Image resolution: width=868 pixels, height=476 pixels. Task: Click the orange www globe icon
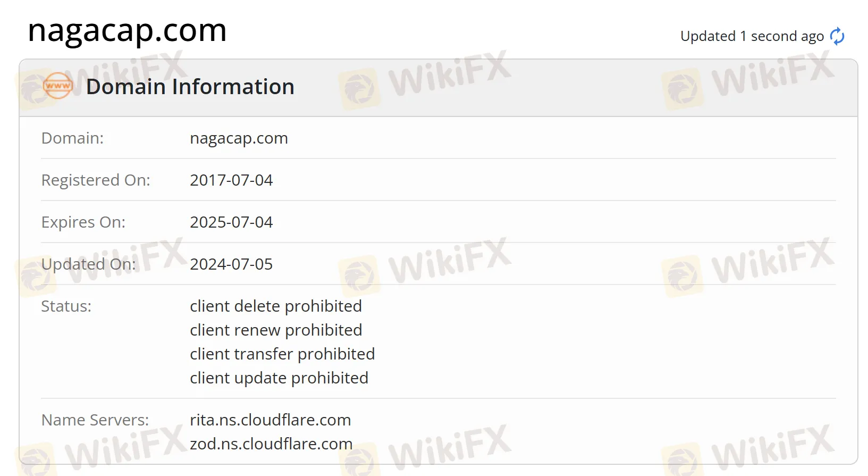[57, 86]
